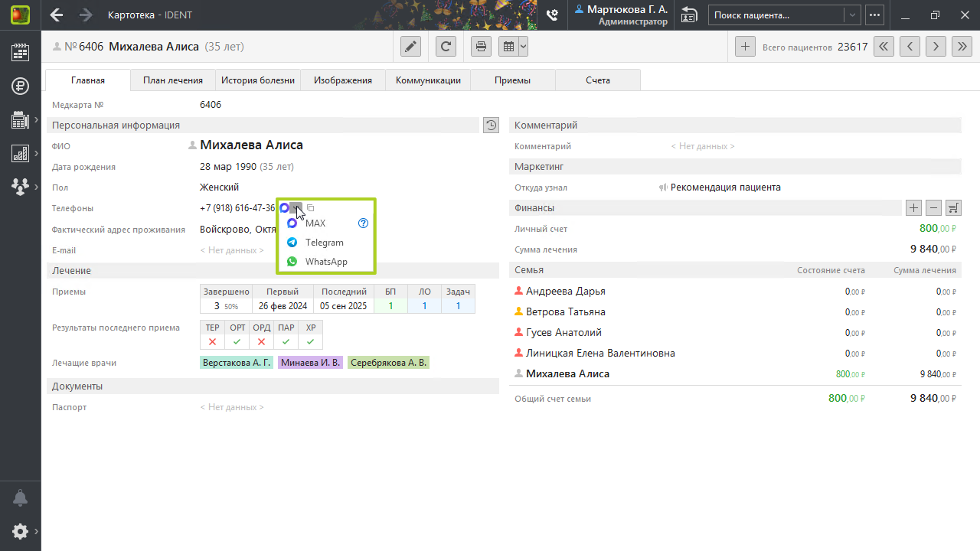Open the Коммуникации tab
The width and height of the screenshot is (980, 551).
click(x=428, y=80)
